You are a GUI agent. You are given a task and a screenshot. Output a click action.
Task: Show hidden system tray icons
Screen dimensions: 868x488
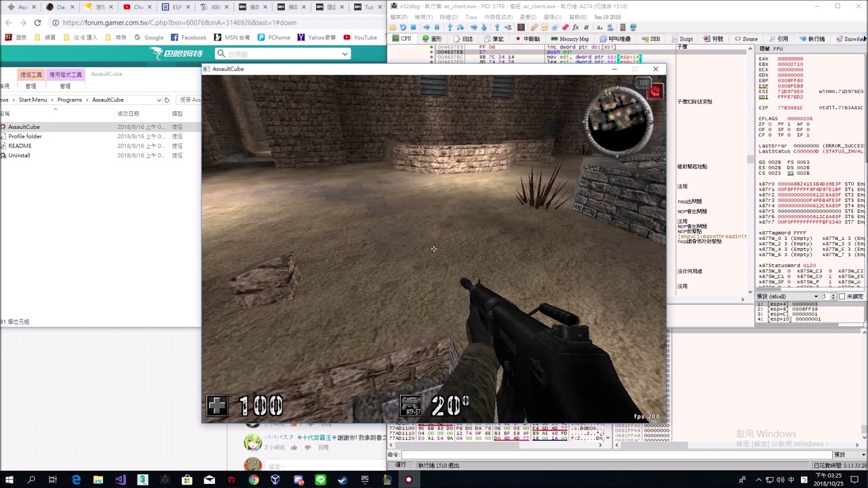point(758,480)
